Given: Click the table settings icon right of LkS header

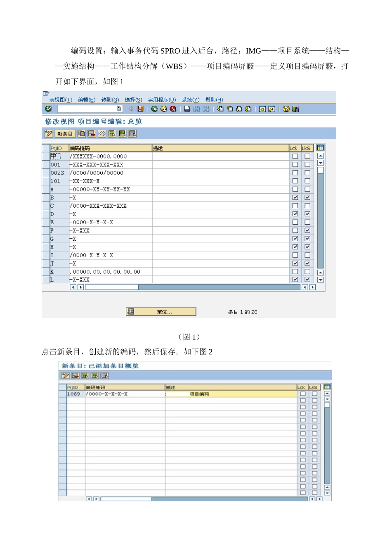Looking at the screenshot, I should tap(320, 147).
